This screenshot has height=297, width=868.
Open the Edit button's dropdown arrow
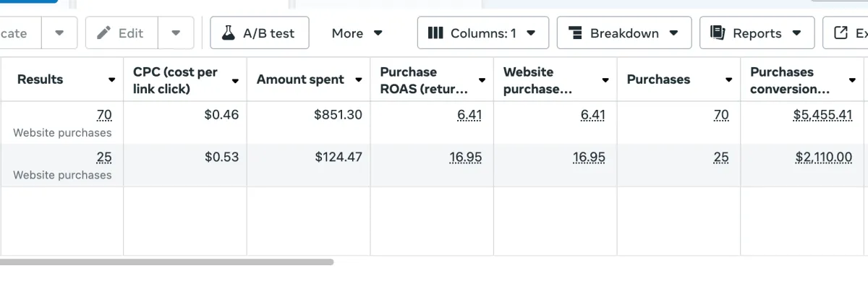[x=175, y=33]
